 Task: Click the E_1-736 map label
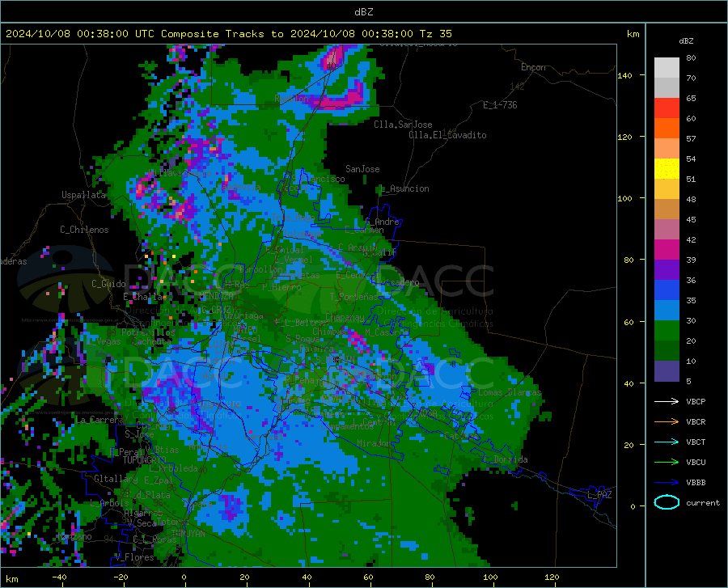pyautogui.click(x=500, y=105)
